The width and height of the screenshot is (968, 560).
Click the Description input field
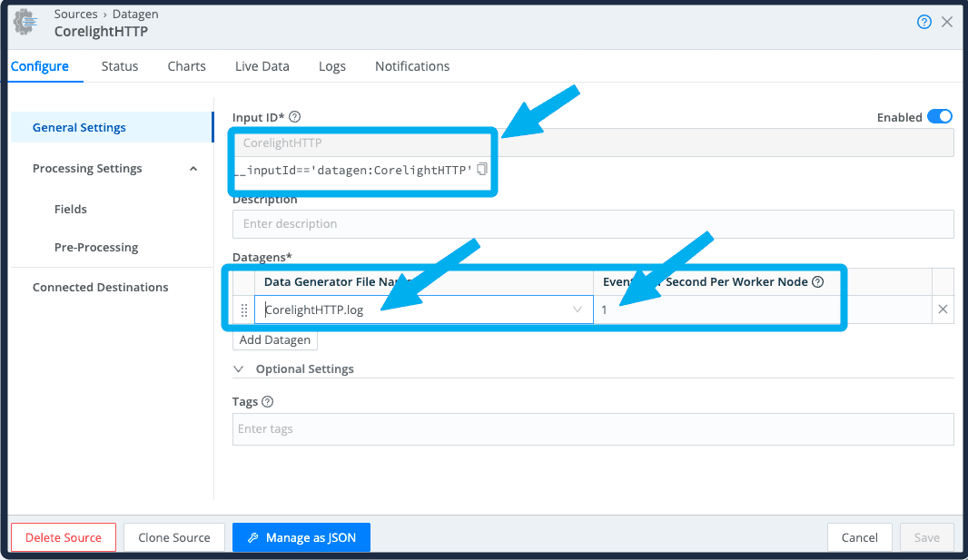click(x=593, y=224)
